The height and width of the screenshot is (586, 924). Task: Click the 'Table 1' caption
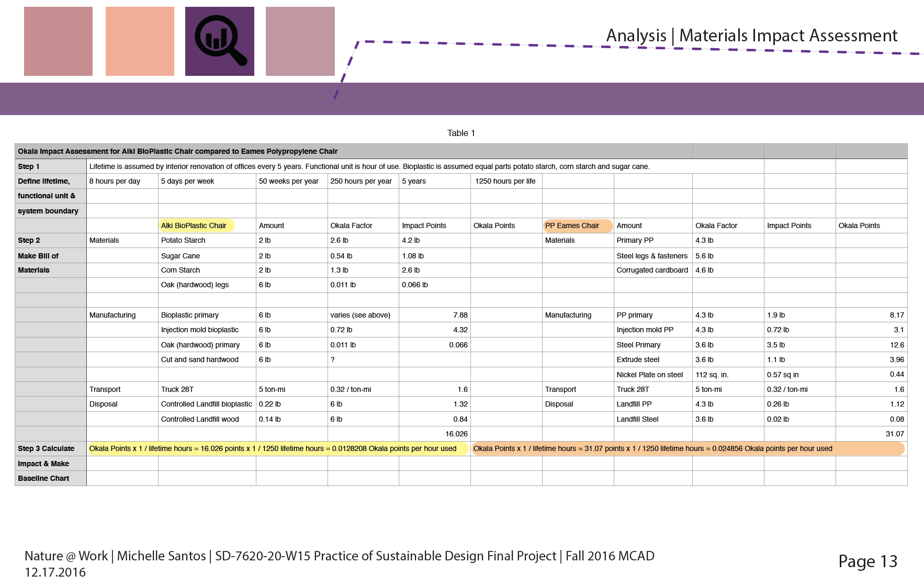(461, 133)
